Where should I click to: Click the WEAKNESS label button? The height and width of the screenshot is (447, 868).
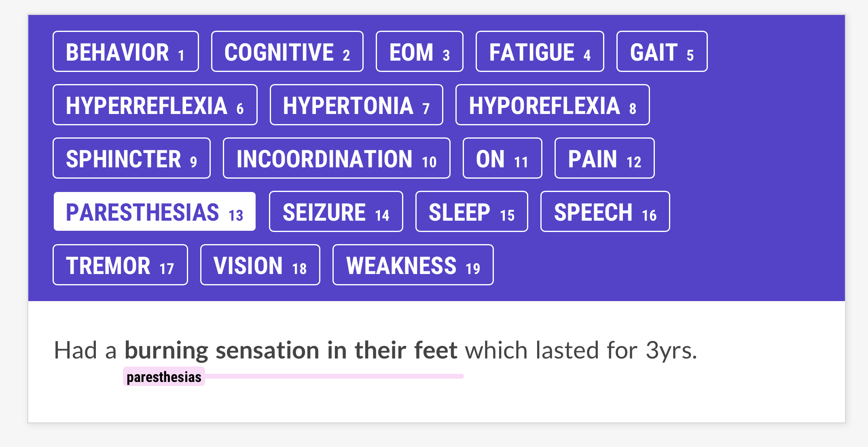413,265
